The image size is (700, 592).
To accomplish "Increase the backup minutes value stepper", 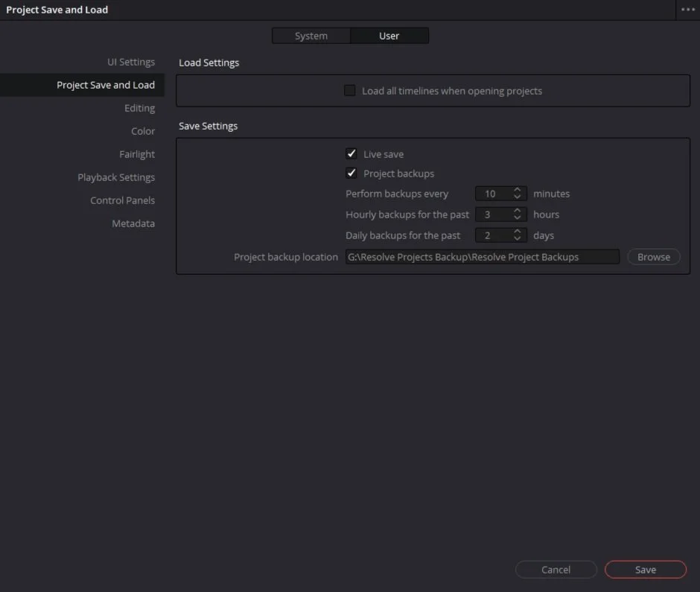I will pyautogui.click(x=518, y=190).
